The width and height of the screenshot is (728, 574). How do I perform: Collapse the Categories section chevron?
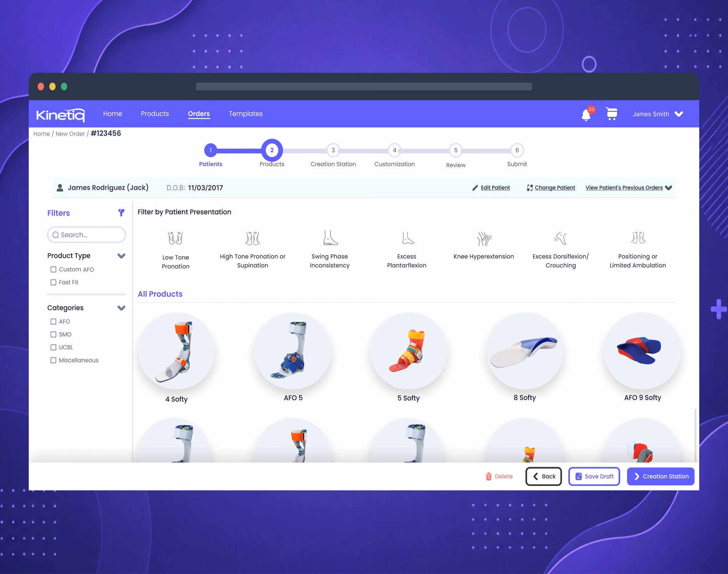click(x=122, y=308)
